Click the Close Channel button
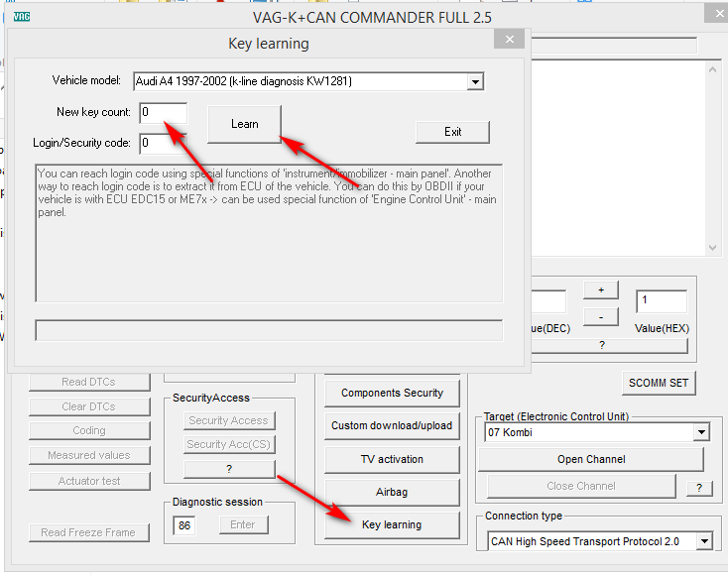Screen dimensions: 728x576 click(x=581, y=487)
